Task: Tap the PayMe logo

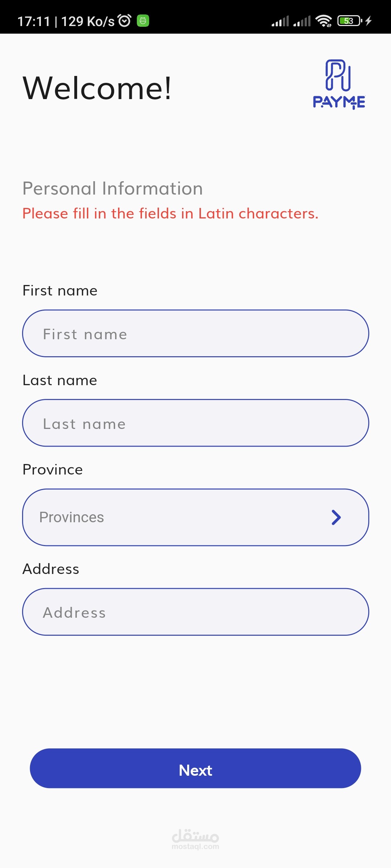Action: tap(339, 85)
